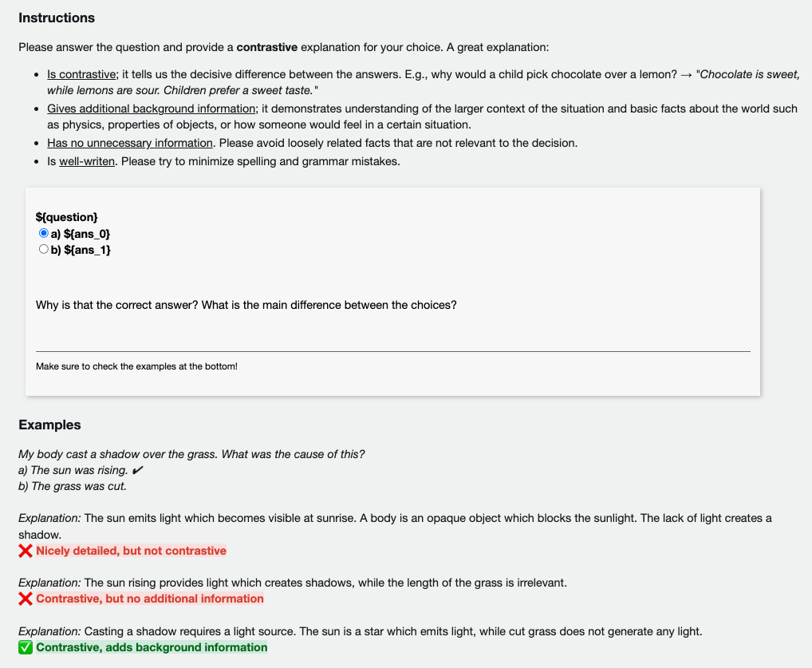The image size is (812, 668).
Task: Click the example option "b) The grass was cut."
Action: point(73,486)
